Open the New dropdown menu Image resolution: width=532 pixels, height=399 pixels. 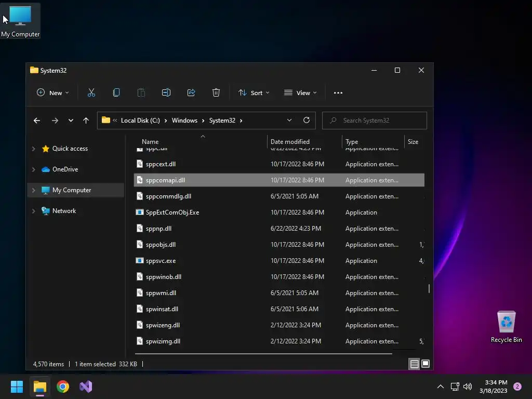click(52, 92)
